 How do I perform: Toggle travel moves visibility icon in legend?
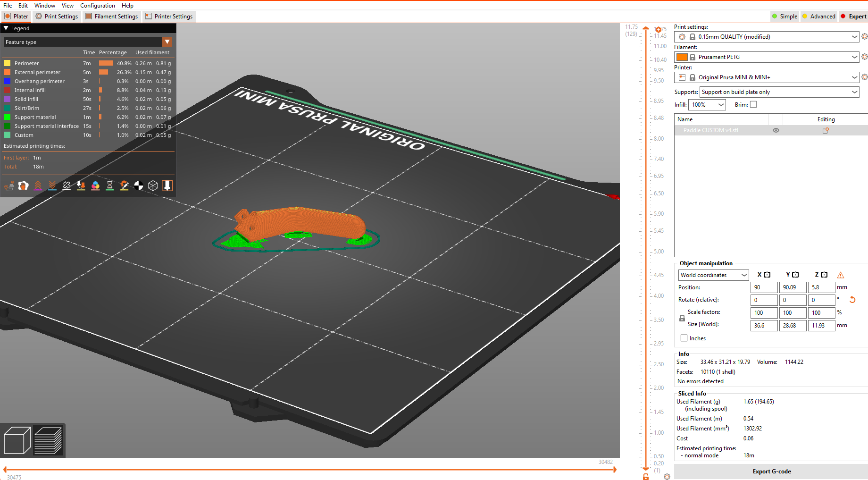(x=9, y=186)
